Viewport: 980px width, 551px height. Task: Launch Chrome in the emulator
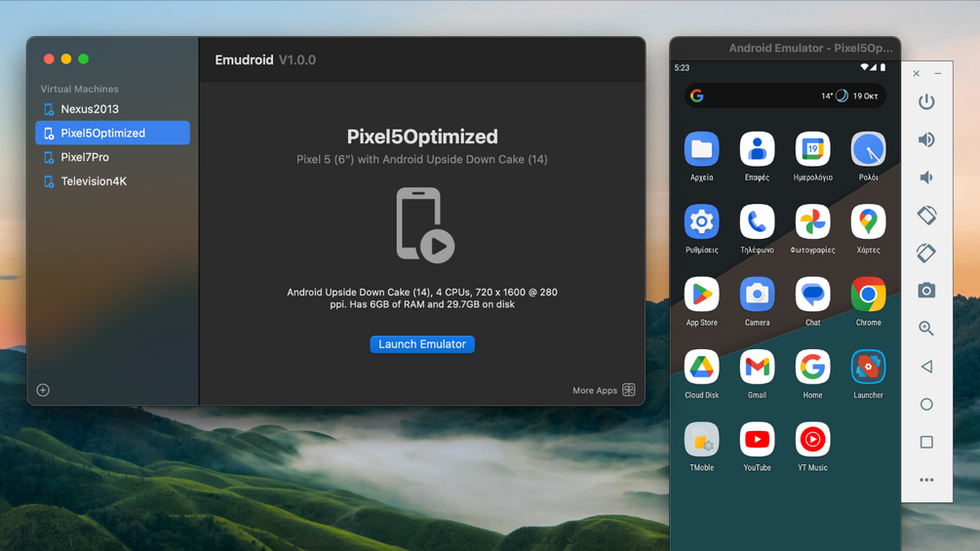coord(868,295)
